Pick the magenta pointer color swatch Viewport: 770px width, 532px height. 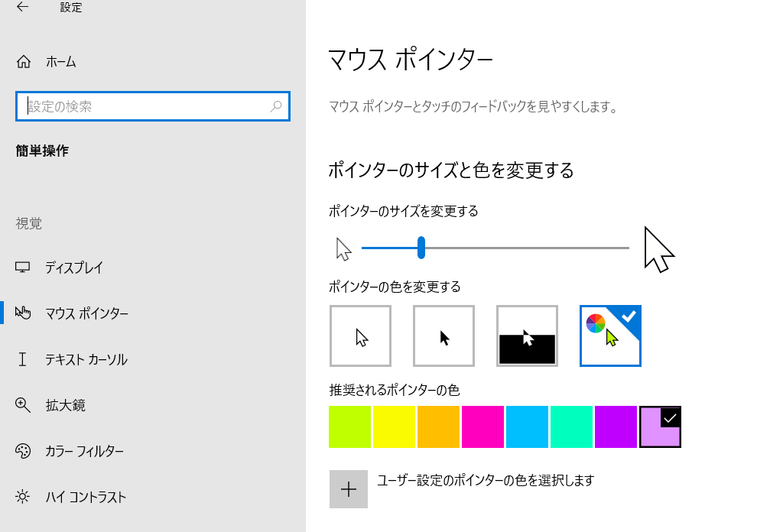482,427
